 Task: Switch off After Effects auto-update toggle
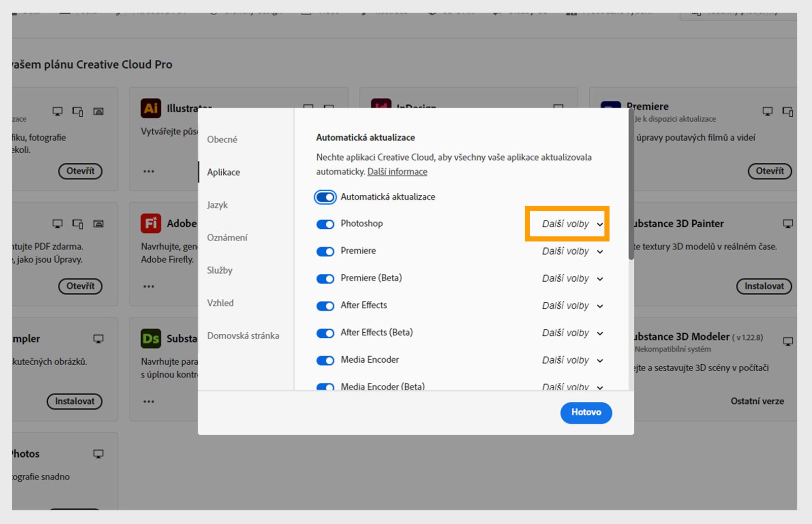click(325, 306)
